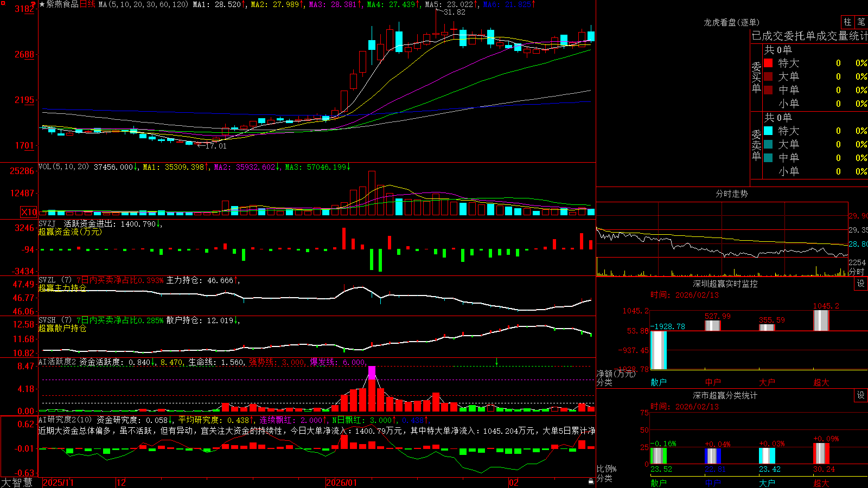Click the 2025/11 date marker on the timeline
This screenshot has height=488, width=868.
58,483
